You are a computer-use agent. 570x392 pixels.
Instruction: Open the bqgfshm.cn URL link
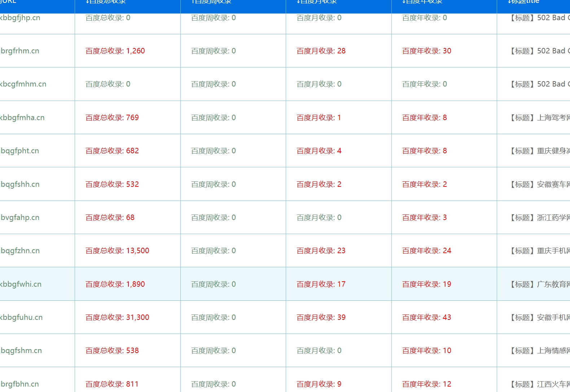[21, 351]
